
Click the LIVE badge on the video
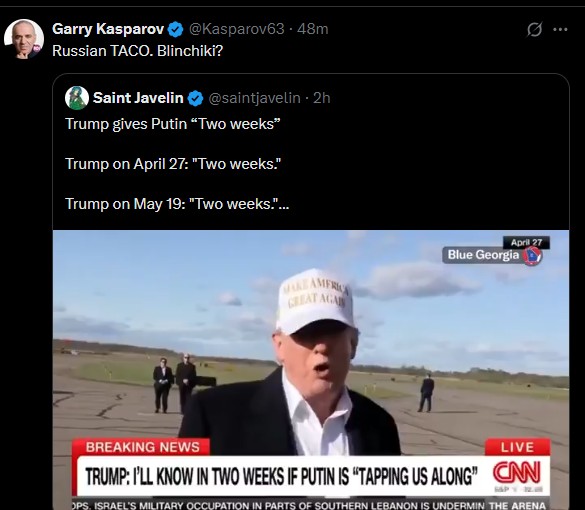pyautogui.click(x=517, y=447)
